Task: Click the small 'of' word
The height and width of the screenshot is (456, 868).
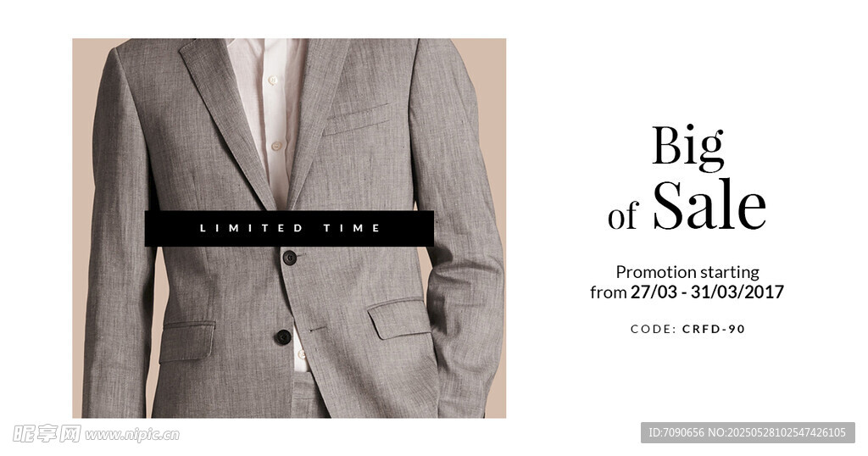Action: (x=623, y=214)
